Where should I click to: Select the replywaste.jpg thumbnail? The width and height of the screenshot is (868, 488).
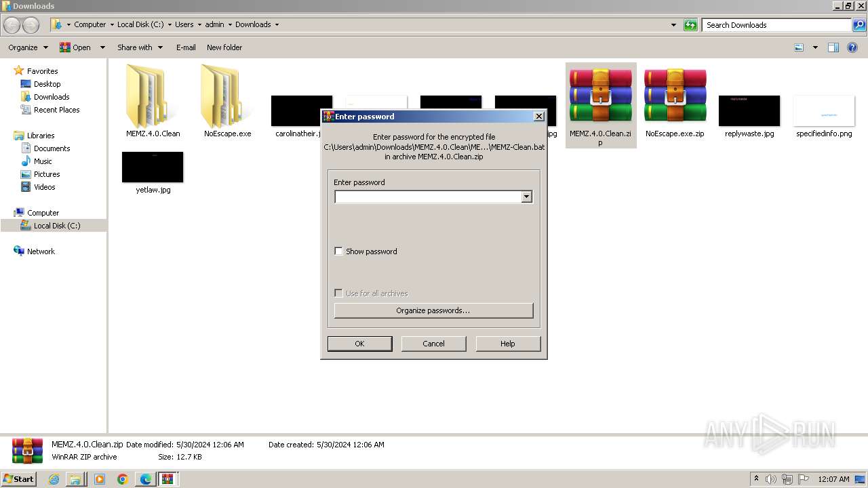749,110
